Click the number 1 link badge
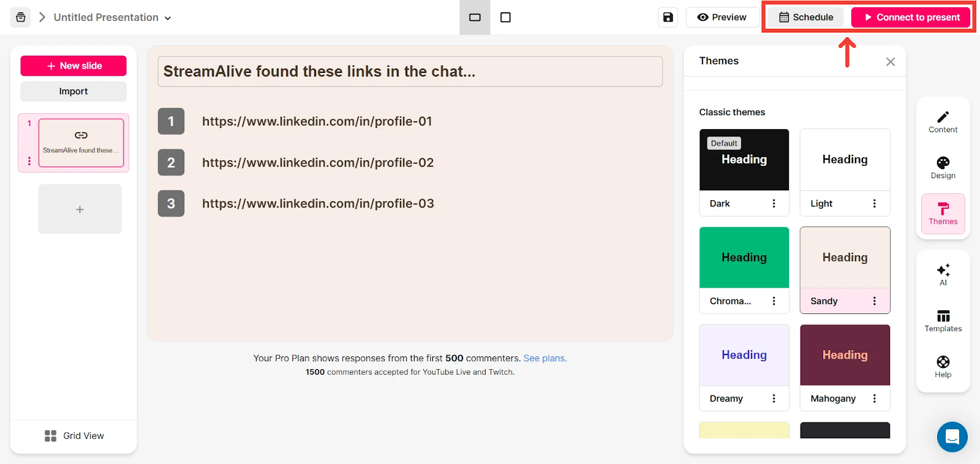Screen dimensions: 980x464 [171, 121]
